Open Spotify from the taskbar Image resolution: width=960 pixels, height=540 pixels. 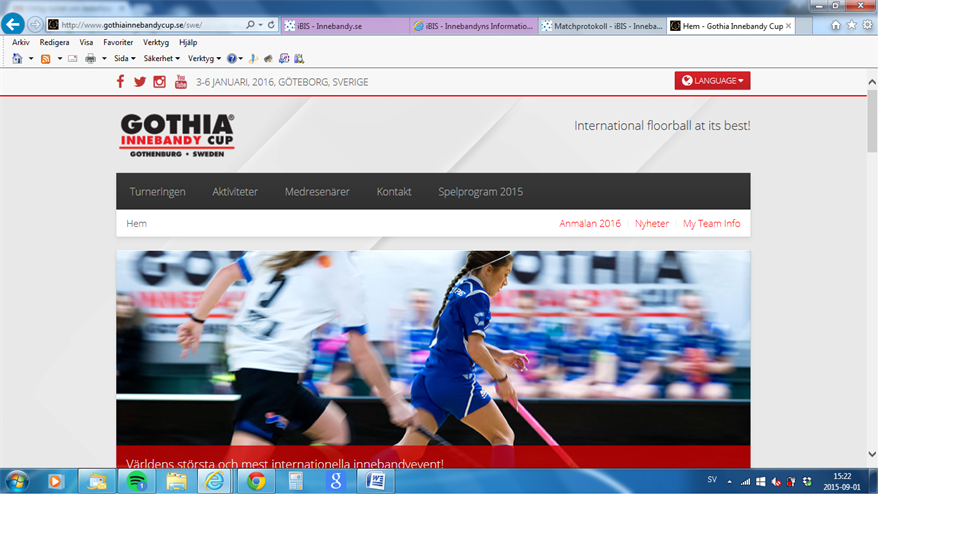(x=136, y=481)
